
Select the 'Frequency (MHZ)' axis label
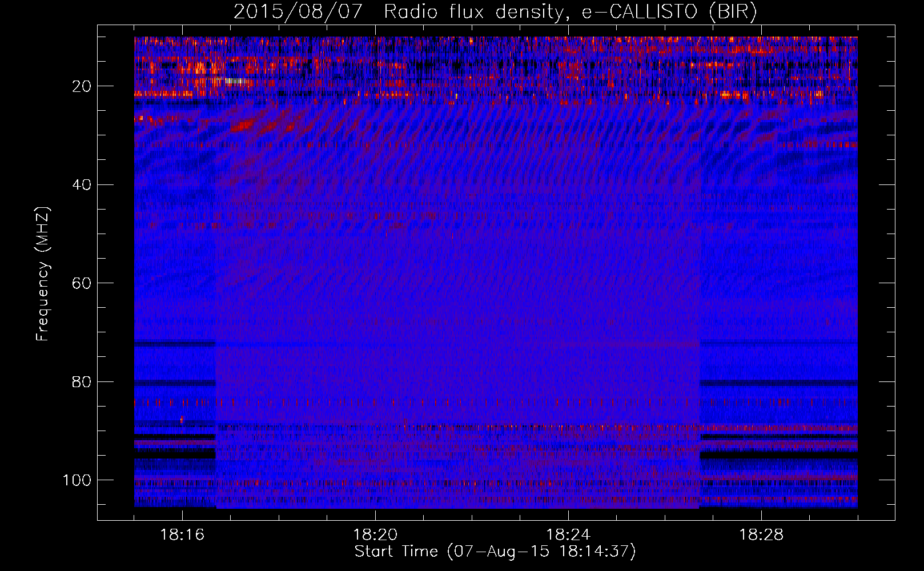click(x=43, y=274)
